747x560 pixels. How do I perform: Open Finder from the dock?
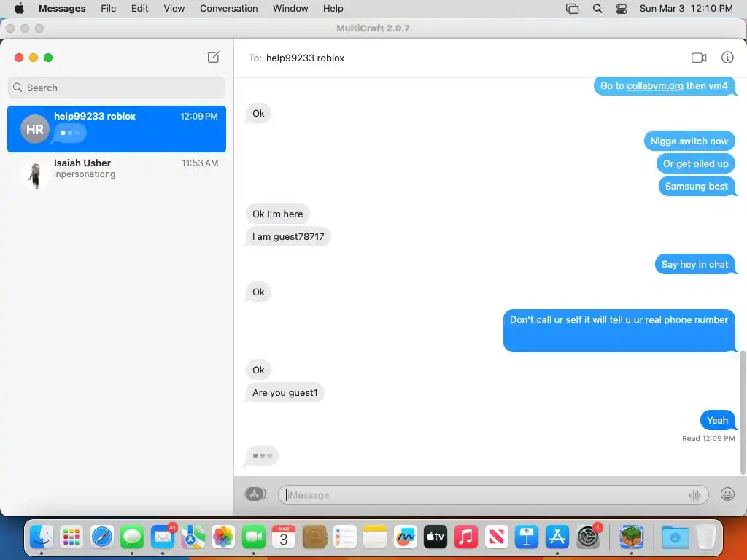point(42,537)
